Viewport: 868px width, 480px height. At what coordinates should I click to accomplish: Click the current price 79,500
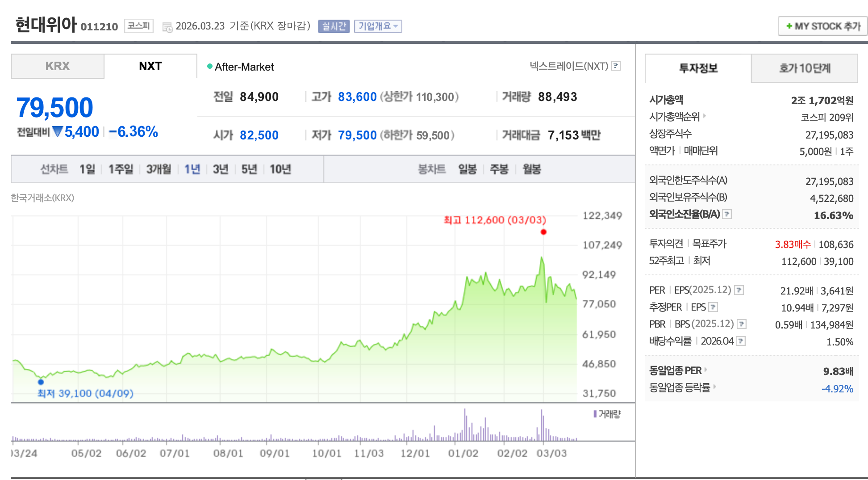54,108
